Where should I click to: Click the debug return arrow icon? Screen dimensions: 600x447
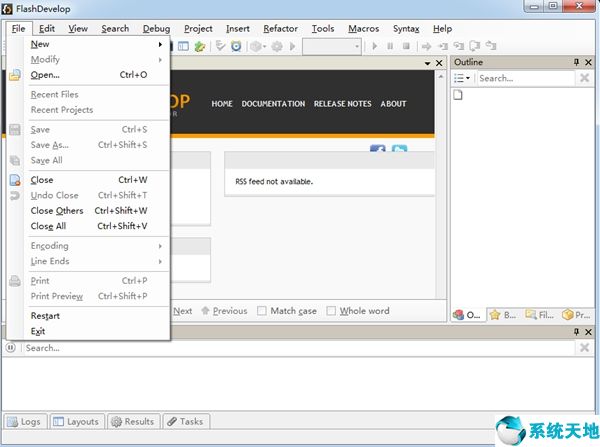click(491, 46)
